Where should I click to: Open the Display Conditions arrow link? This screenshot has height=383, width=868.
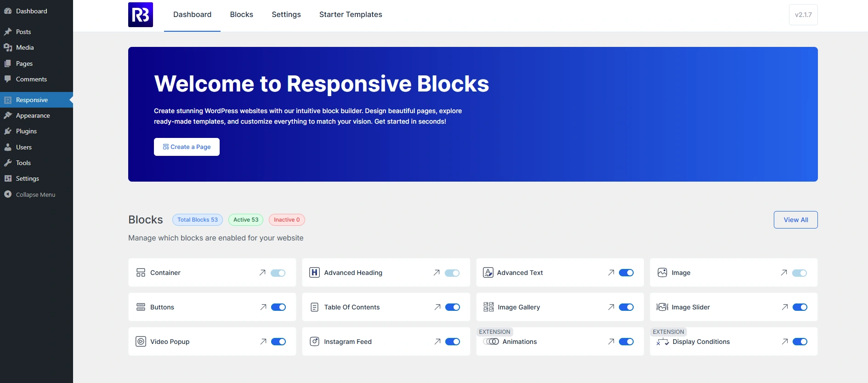(x=785, y=342)
